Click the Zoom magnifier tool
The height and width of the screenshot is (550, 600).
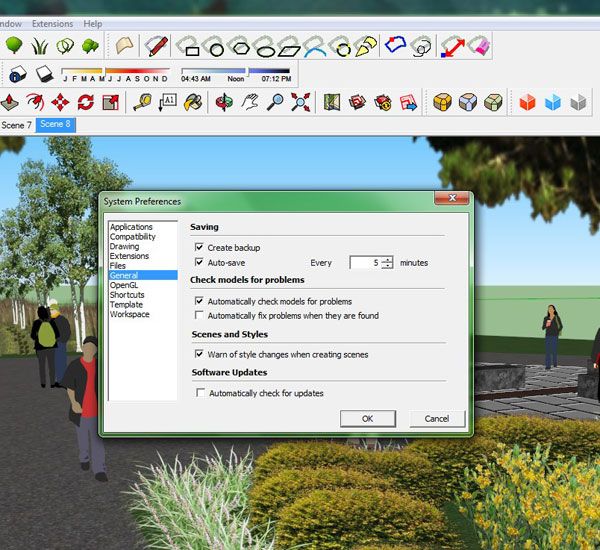(x=275, y=102)
